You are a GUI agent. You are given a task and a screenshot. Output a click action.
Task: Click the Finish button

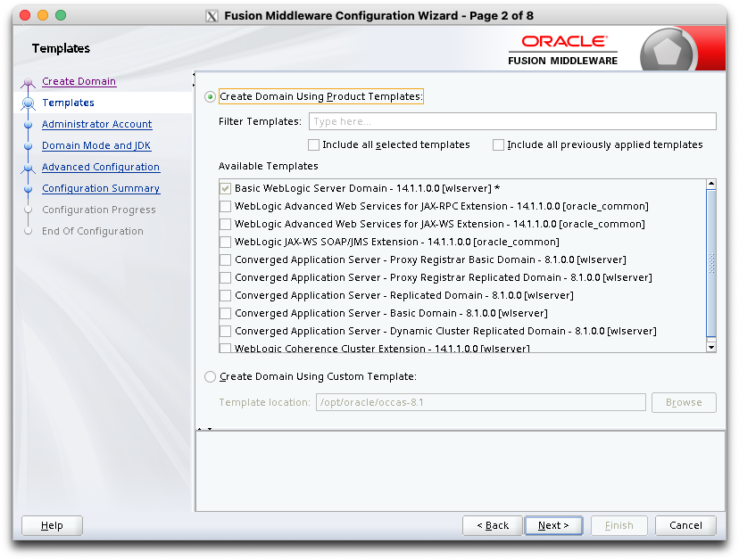[x=619, y=525]
